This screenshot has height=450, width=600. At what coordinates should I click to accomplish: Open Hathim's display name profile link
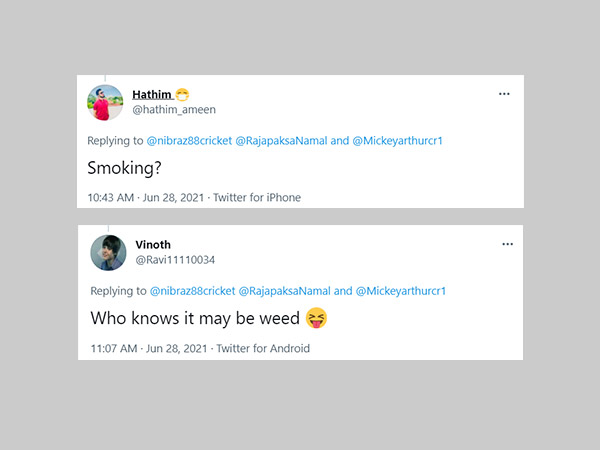click(x=151, y=94)
